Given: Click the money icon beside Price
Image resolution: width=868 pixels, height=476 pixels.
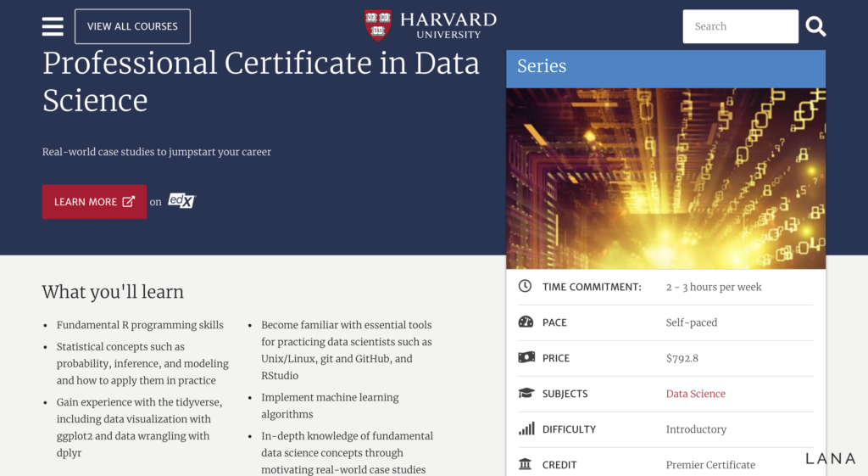Looking at the screenshot, I should pos(526,357).
